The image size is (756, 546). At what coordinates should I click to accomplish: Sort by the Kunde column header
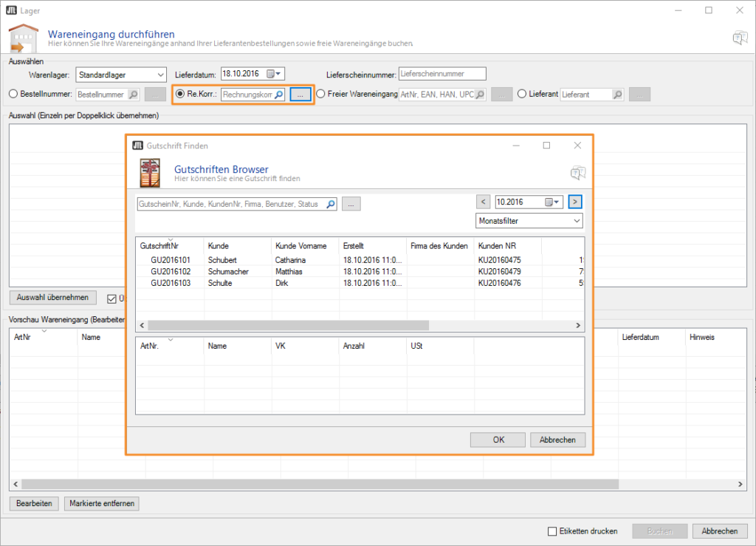click(219, 245)
